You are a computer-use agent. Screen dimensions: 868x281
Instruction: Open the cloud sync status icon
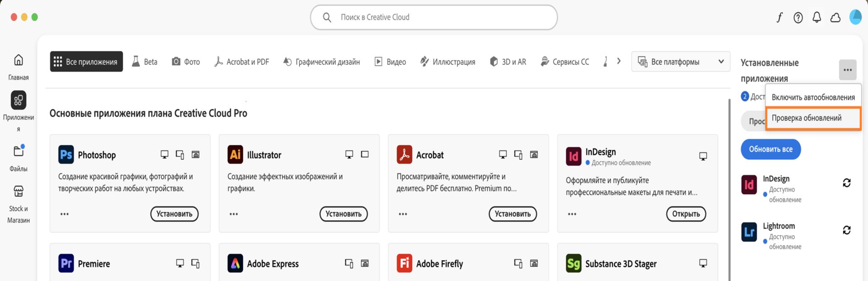click(x=835, y=18)
